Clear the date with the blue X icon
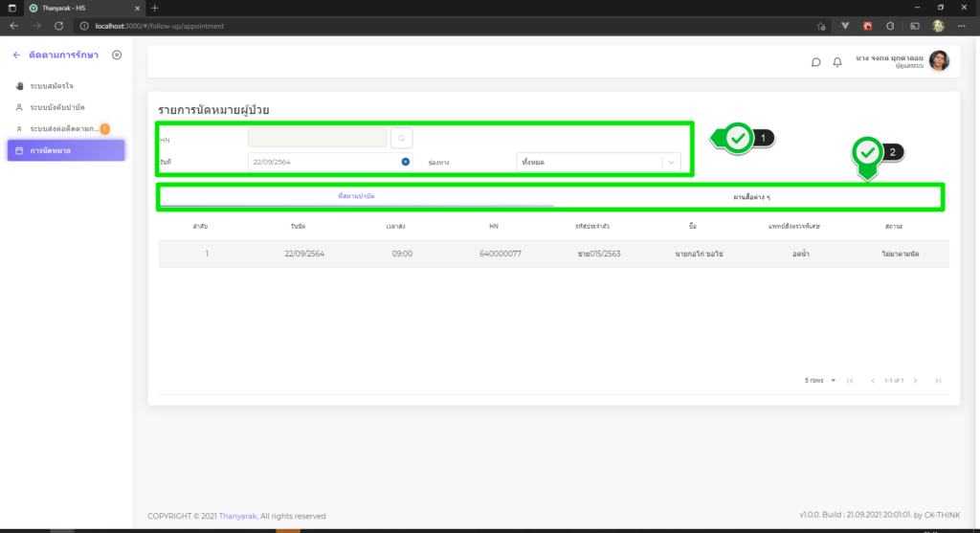The height and width of the screenshot is (533, 980). coord(406,162)
